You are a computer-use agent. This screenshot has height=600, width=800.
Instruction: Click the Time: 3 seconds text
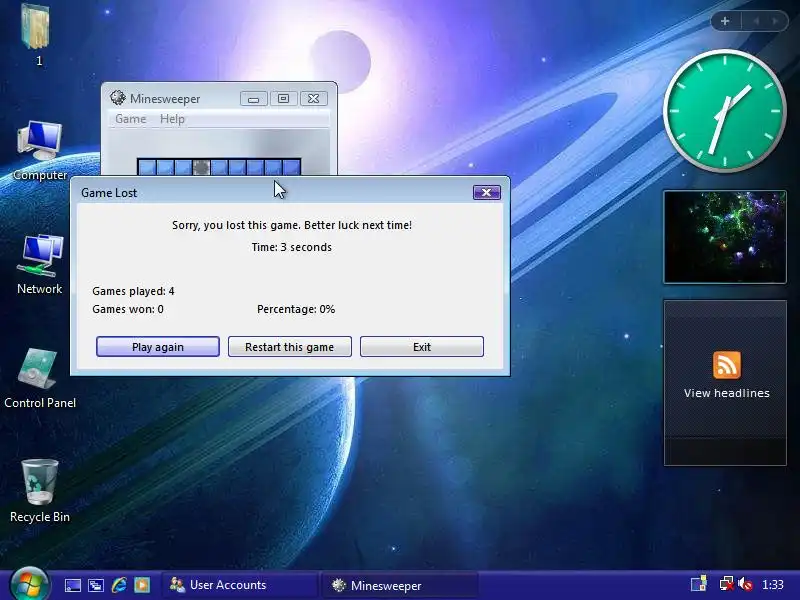[x=291, y=247]
